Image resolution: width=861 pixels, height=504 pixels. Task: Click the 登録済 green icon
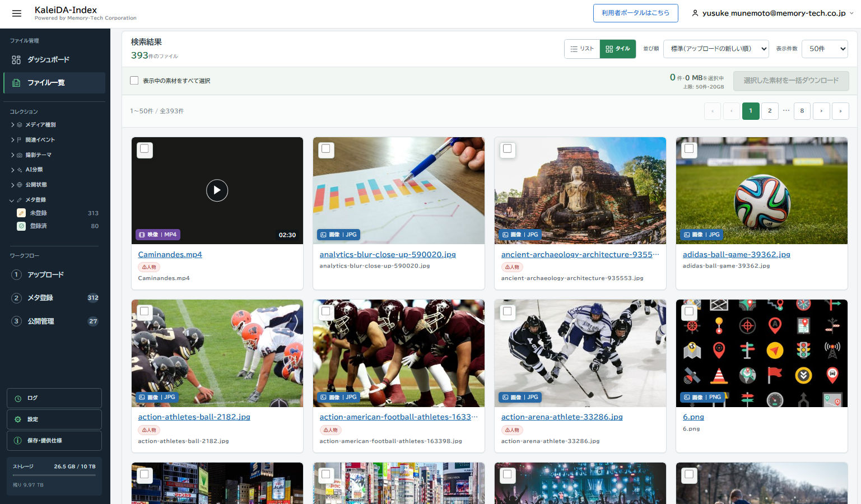(x=21, y=226)
